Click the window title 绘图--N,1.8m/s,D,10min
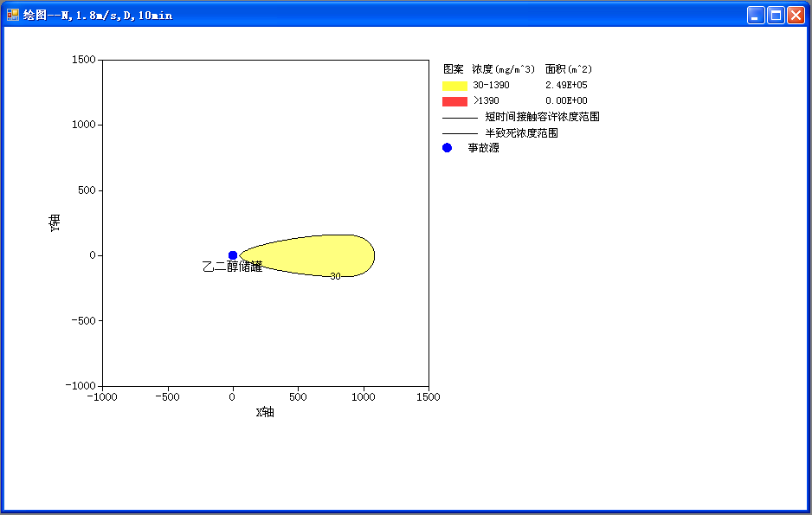Viewport: 812px width, 515px height. click(x=97, y=16)
